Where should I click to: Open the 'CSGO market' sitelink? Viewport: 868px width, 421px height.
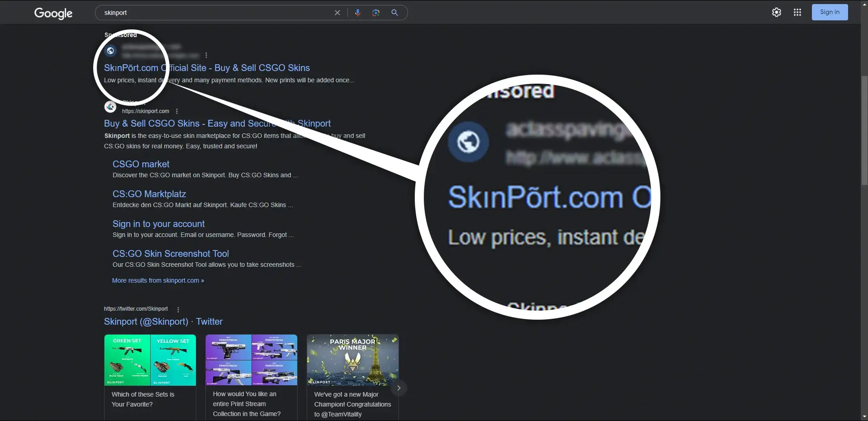141,164
